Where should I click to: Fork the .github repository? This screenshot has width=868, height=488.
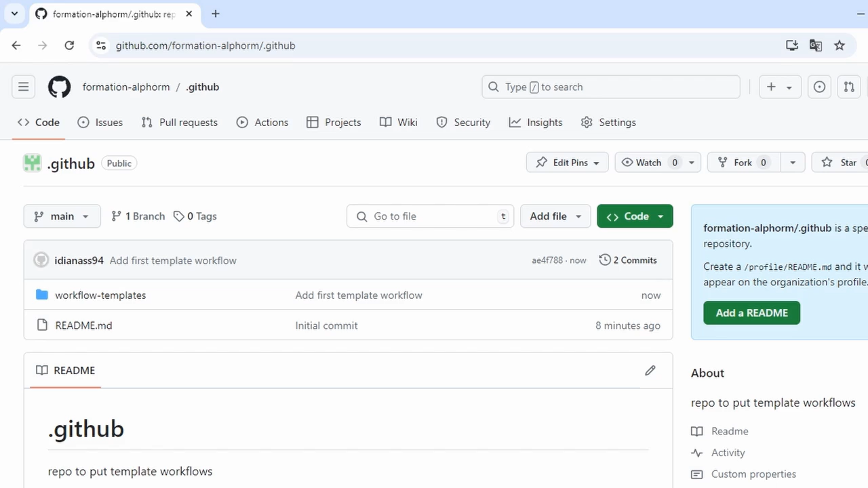pos(743,162)
